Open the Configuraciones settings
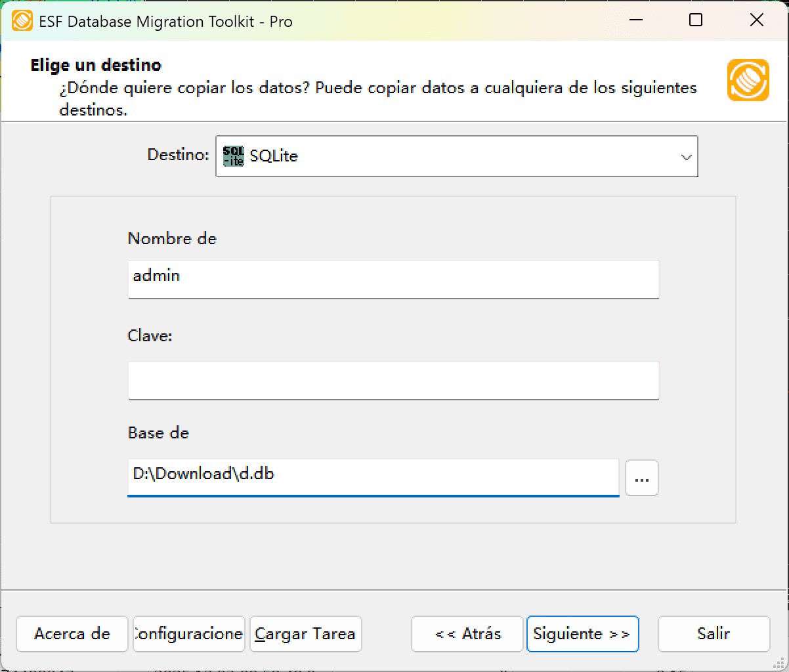The height and width of the screenshot is (672, 789). (x=188, y=634)
